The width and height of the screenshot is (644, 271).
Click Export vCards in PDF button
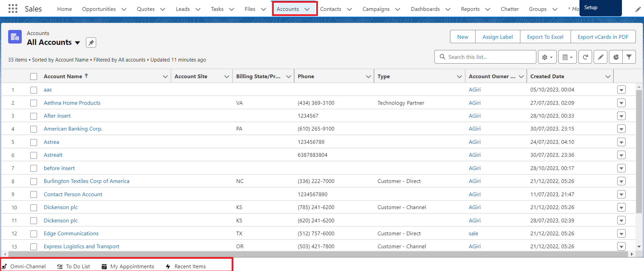pyautogui.click(x=603, y=37)
